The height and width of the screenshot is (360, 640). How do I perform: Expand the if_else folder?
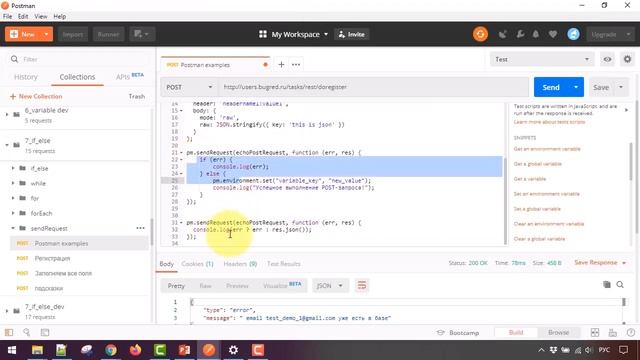tap(13, 168)
